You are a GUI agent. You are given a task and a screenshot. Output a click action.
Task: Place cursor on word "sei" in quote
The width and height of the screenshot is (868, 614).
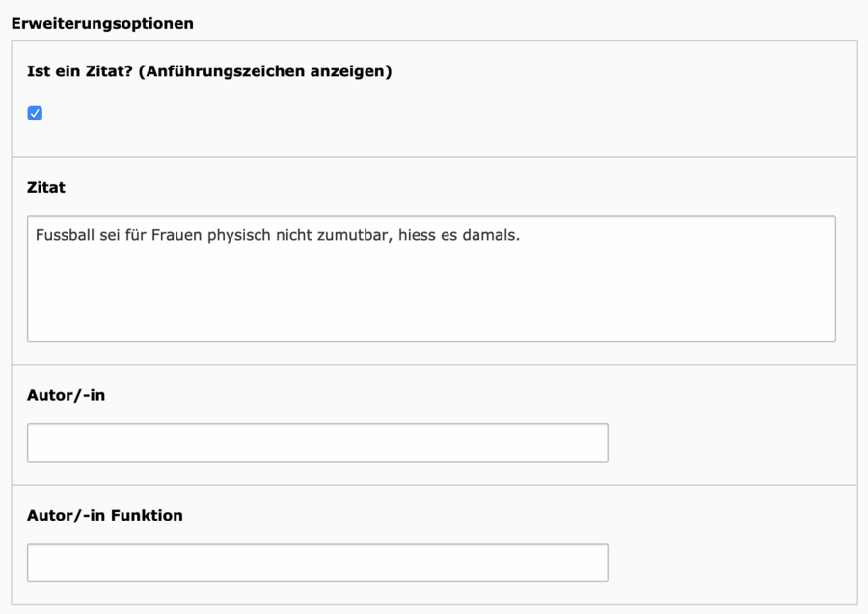point(110,235)
